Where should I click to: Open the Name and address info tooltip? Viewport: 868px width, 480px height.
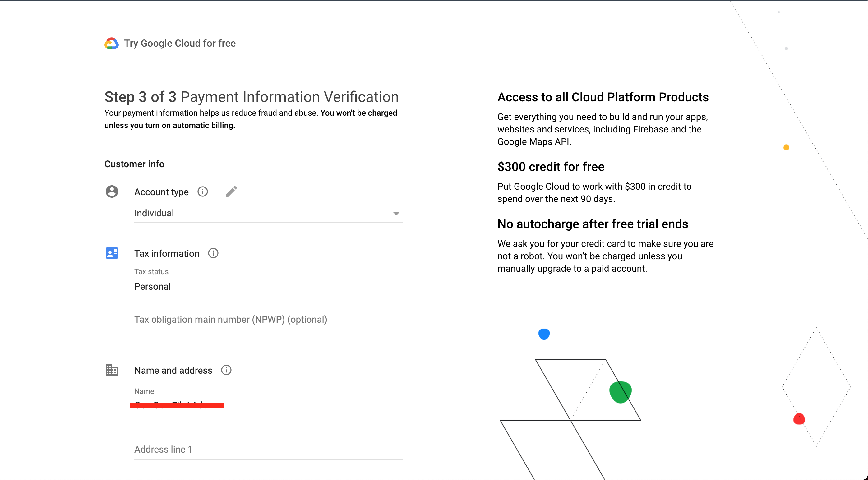point(226,370)
